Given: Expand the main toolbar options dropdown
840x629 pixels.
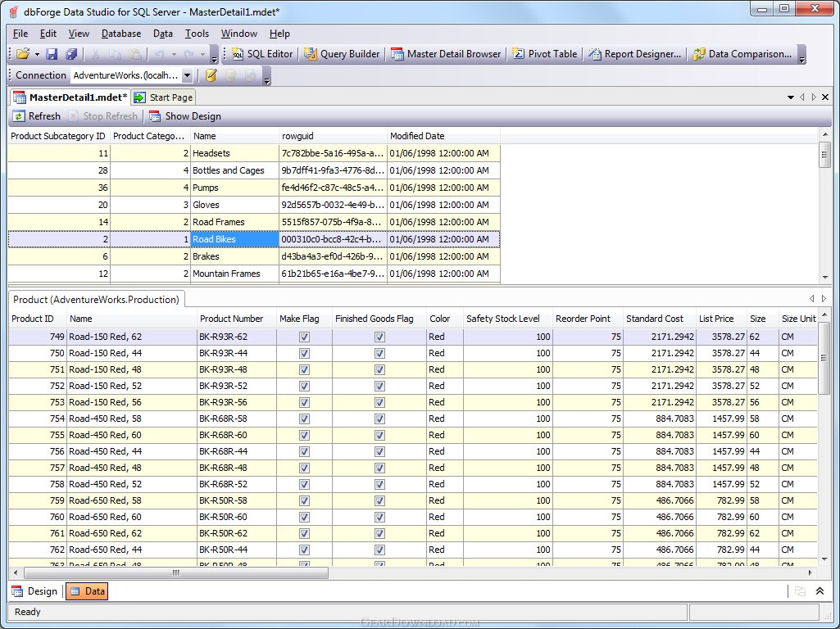Looking at the screenshot, I should [x=214, y=55].
